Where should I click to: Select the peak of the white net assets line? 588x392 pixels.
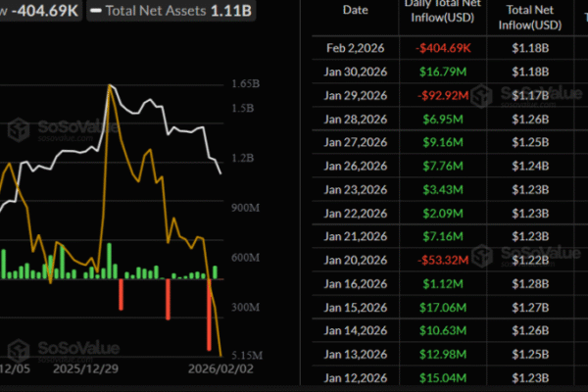[110, 87]
